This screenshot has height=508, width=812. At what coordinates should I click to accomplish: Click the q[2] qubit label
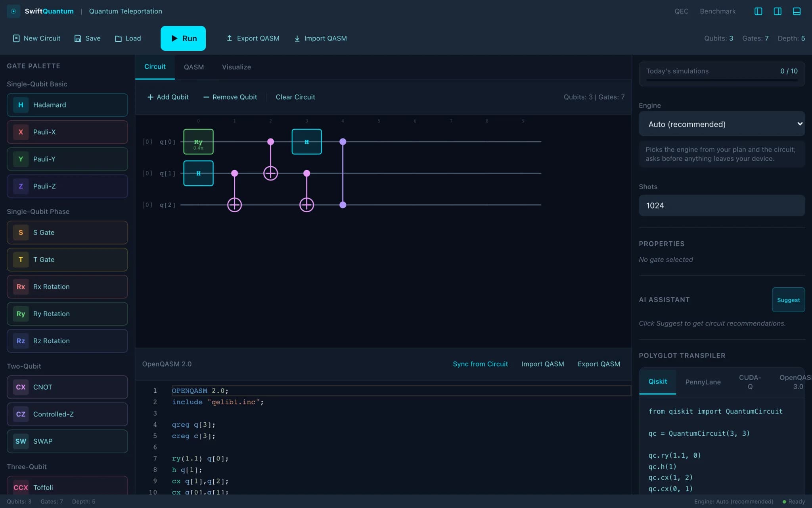pos(167,205)
